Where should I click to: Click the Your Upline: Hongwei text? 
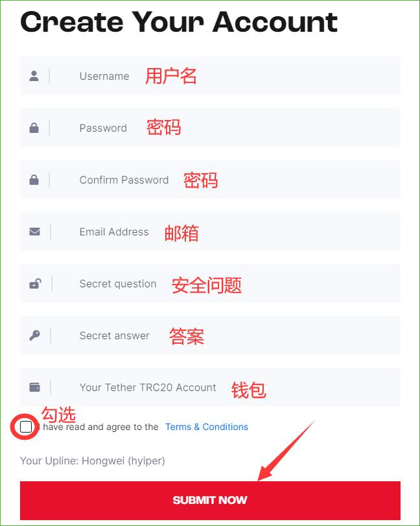pyautogui.click(x=93, y=461)
